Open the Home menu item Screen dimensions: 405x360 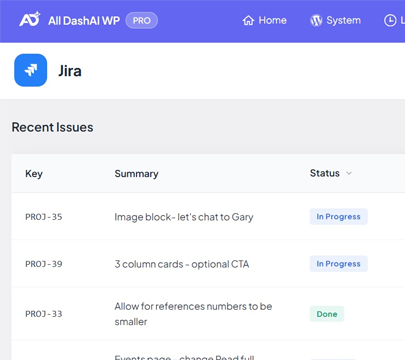[264, 20]
